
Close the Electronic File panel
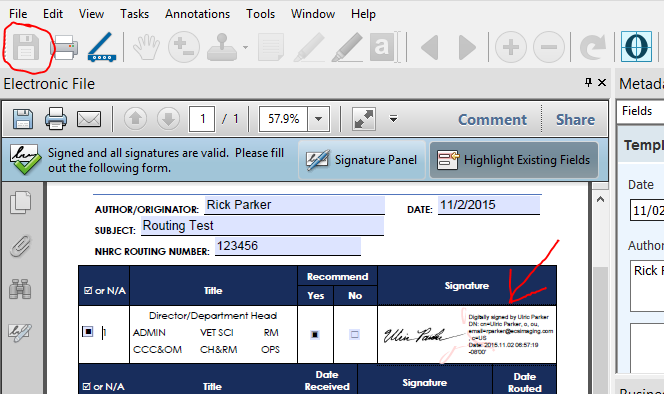click(602, 83)
